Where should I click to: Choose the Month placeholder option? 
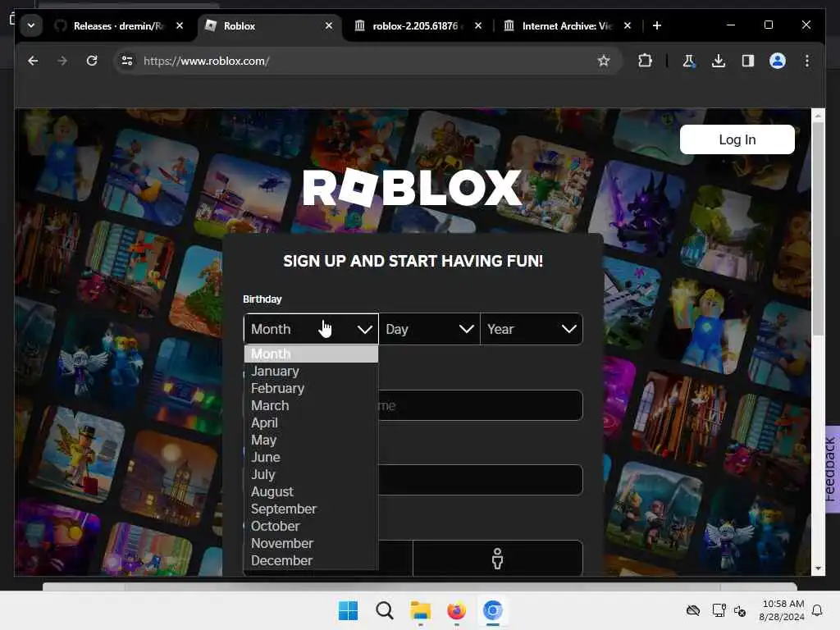coord(311,354)
